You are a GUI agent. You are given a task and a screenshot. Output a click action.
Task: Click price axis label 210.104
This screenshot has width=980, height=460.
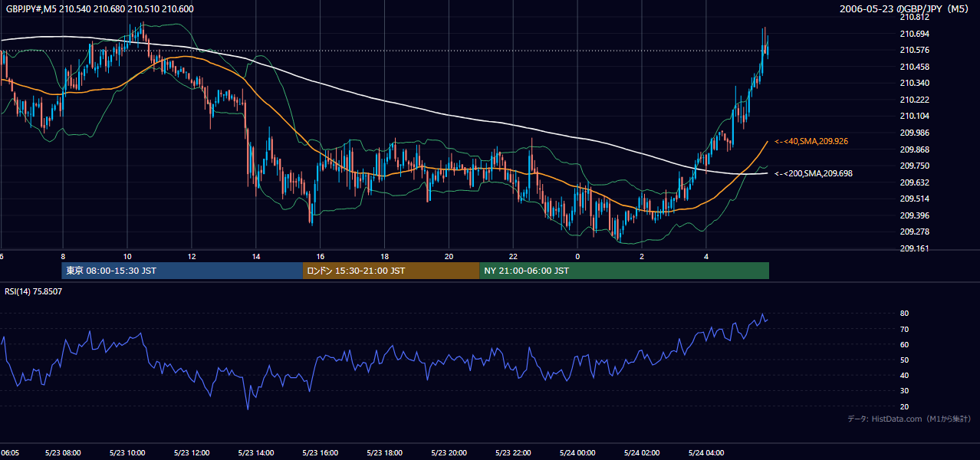[914, 117]
